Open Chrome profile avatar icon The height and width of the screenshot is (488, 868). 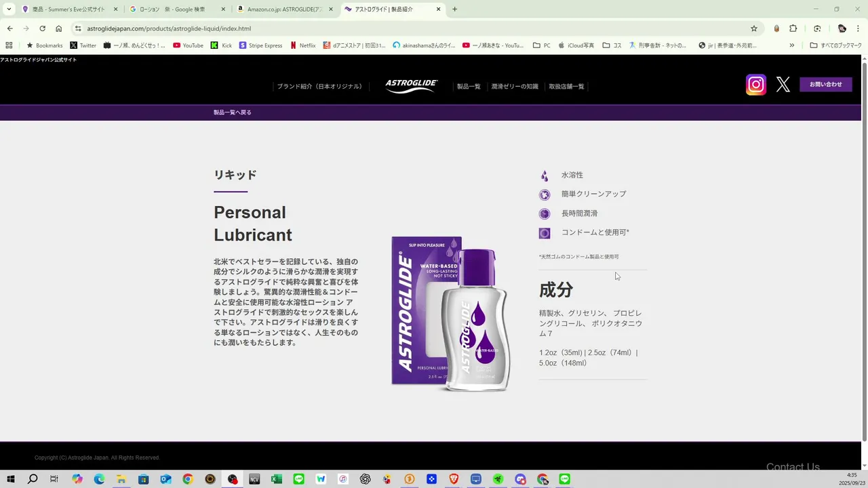(842, 28)
